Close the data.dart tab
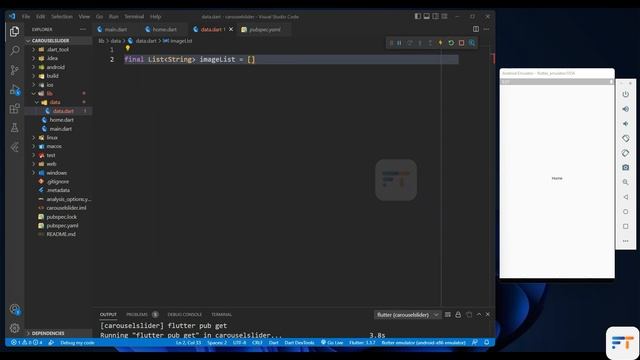This screenshot has height=360, width=640. pyautogui.click(x=231, y=29)
